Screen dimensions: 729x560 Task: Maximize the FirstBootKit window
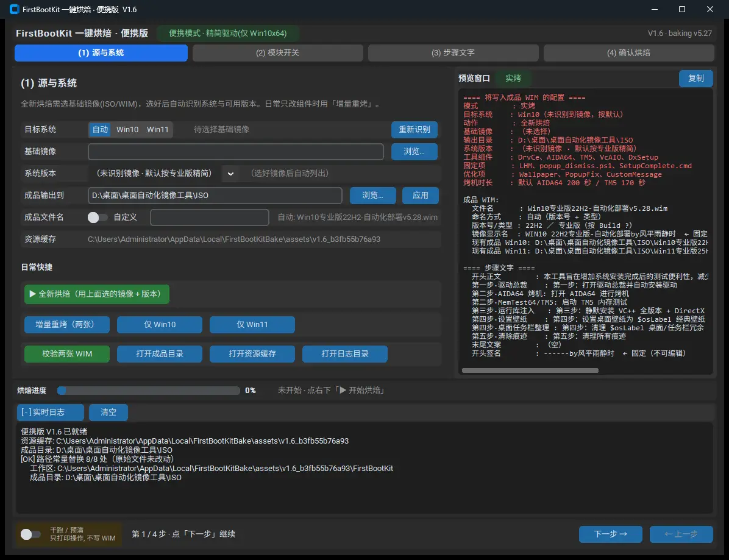pyautogui.click(x=682, y=9)
